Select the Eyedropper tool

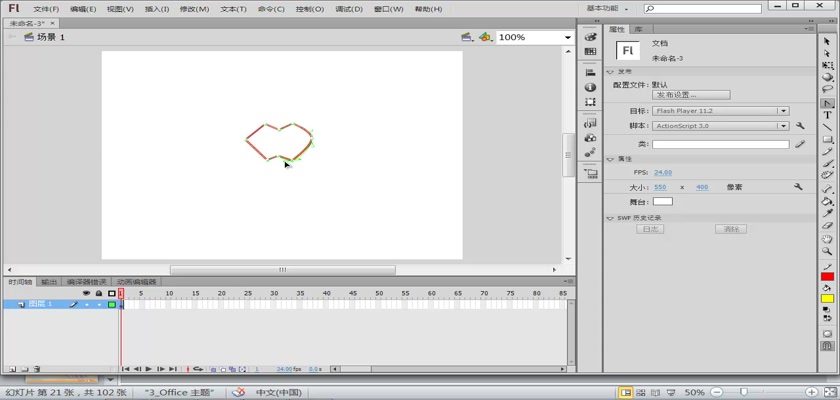tap(827, 213)
